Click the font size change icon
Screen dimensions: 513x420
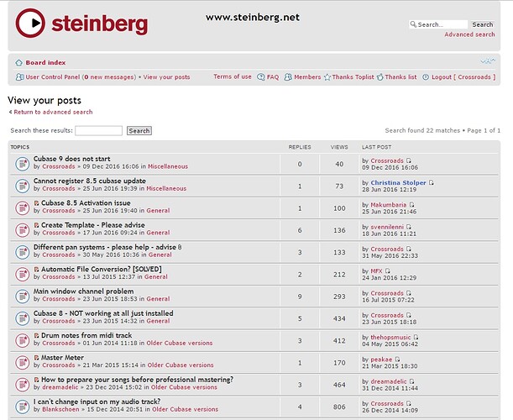[488, 60]
